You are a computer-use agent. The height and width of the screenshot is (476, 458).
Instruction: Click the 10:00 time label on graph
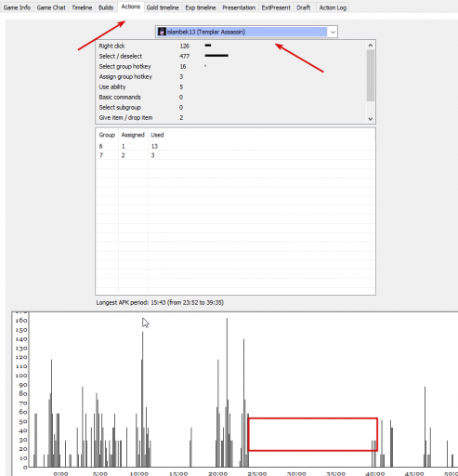(x=139, y=473)
